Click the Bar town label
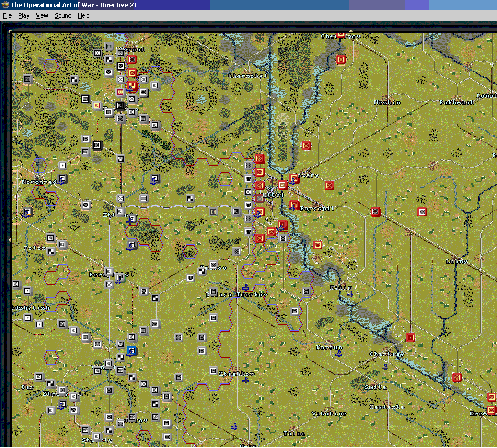The image size is (497, 448). [28, 387]
